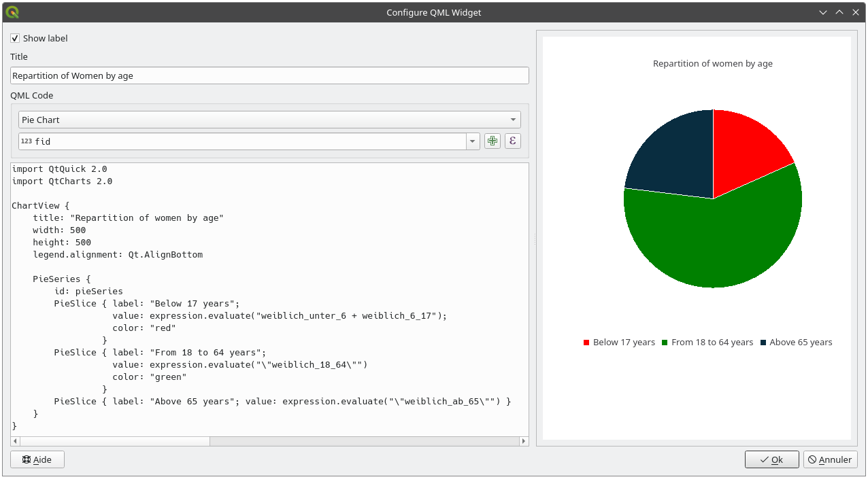Uncheck the Show label checkbox
Screen dimensions: 868x490
point(15,39)
